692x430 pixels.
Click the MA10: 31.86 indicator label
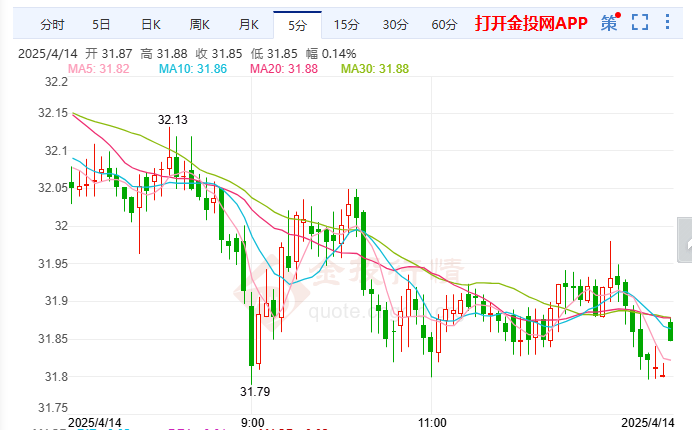coord(193,69)
